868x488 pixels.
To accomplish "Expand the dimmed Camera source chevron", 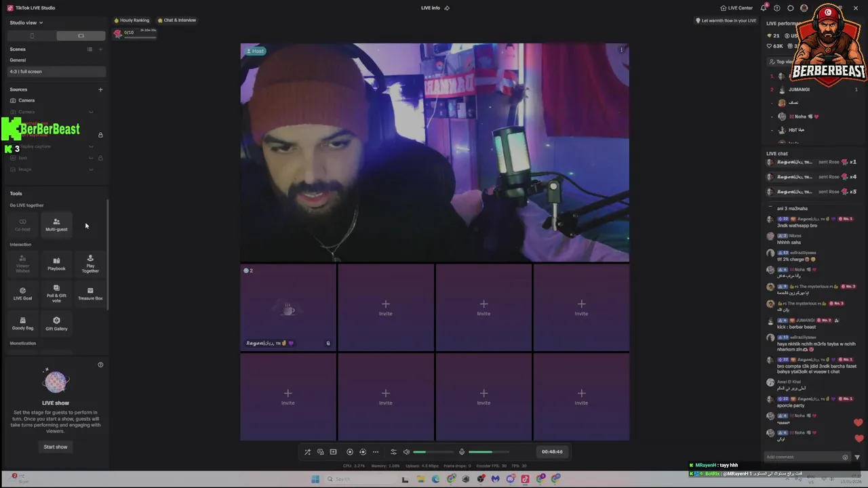I will (91, 113).
